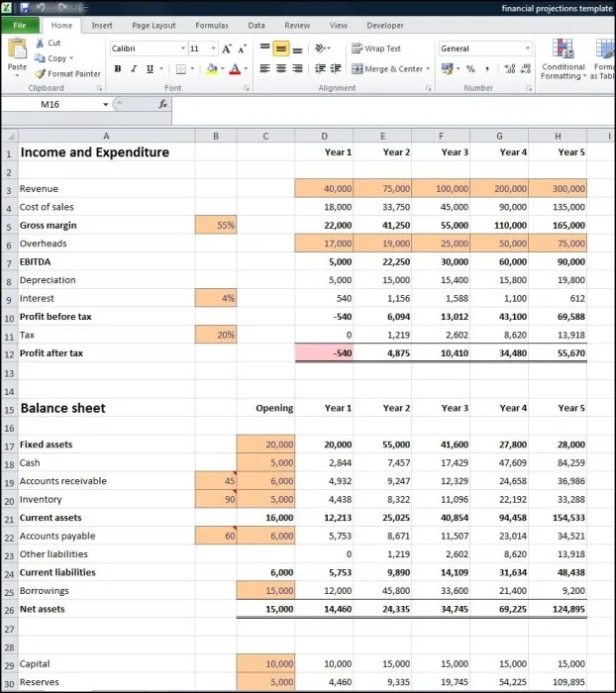
Task: Open the Name Box dropdown arrow
Action: (106, 104)
